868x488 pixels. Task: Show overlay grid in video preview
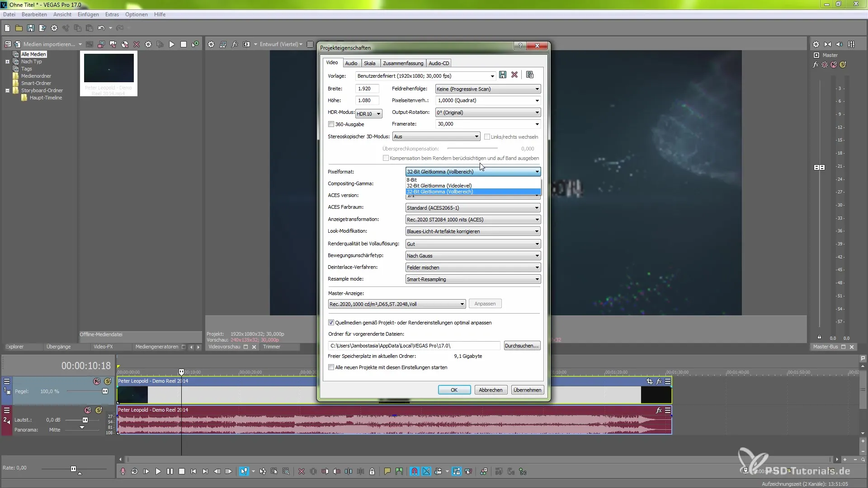310,44
